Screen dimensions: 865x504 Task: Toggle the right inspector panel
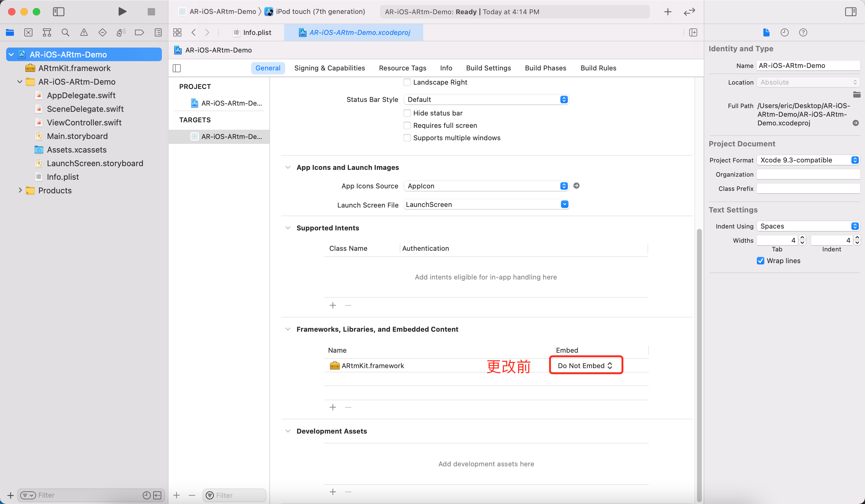click(850, 12)
